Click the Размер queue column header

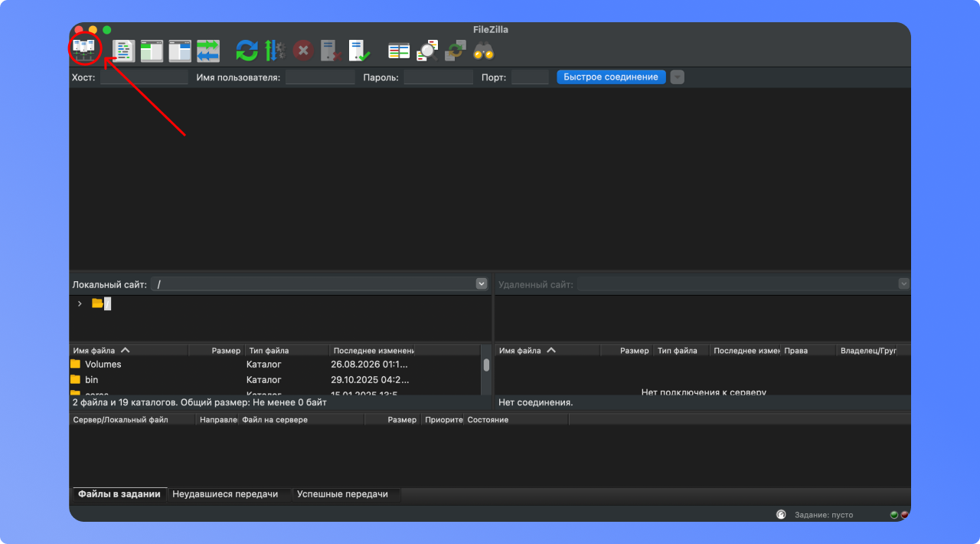click(394, 420)
